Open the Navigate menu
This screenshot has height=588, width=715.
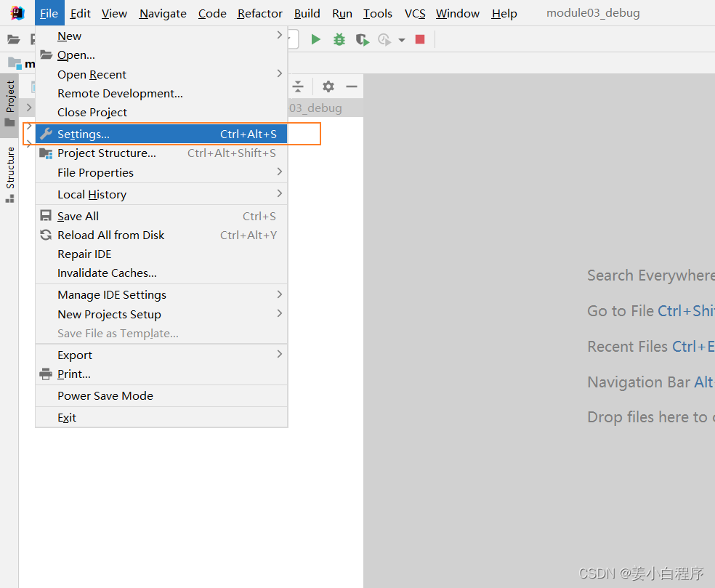(163, 14)
